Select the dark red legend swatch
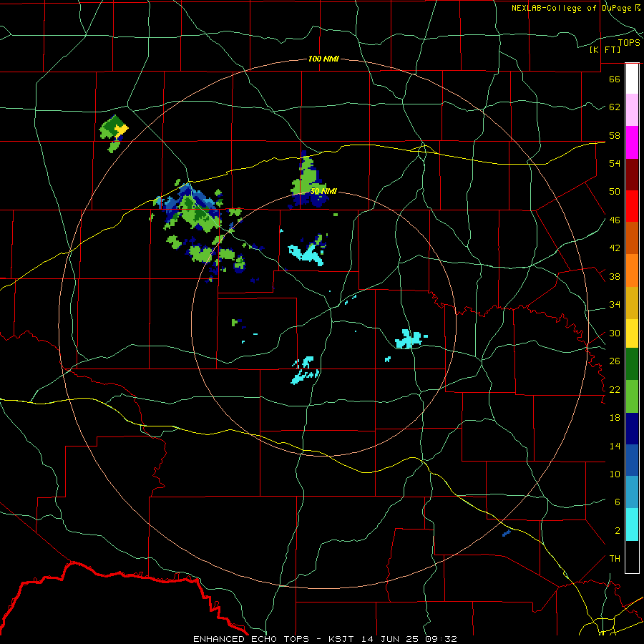644x644 pixels. [x=632, y=175]
